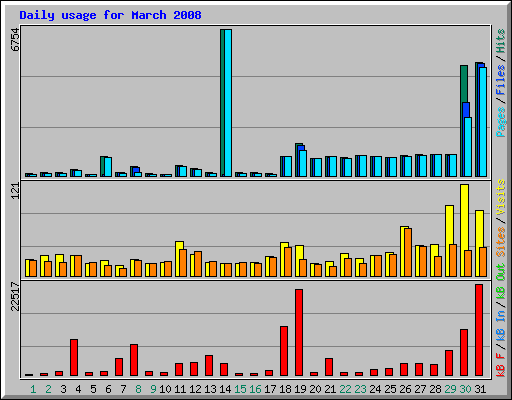Click the cyan 'Pages' legend label
The height and width of the screenshot is (400, 512).
coord(500,122)
